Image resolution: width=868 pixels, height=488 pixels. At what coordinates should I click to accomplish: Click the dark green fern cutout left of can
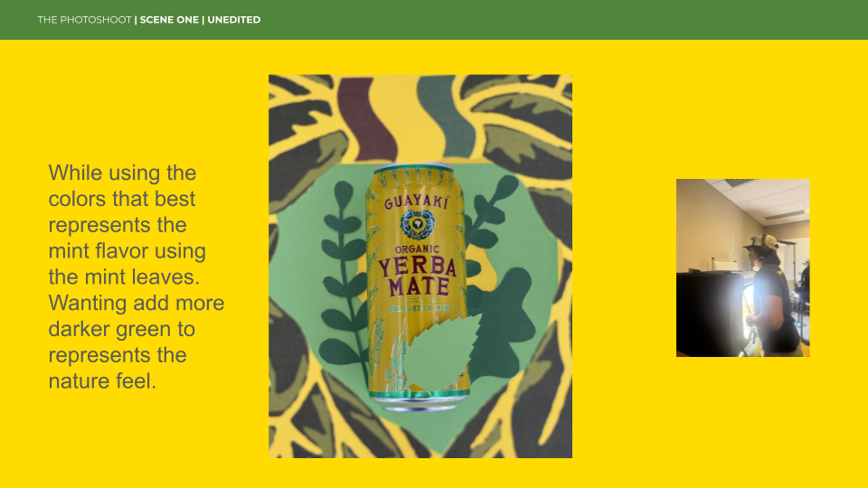(344, 272)
